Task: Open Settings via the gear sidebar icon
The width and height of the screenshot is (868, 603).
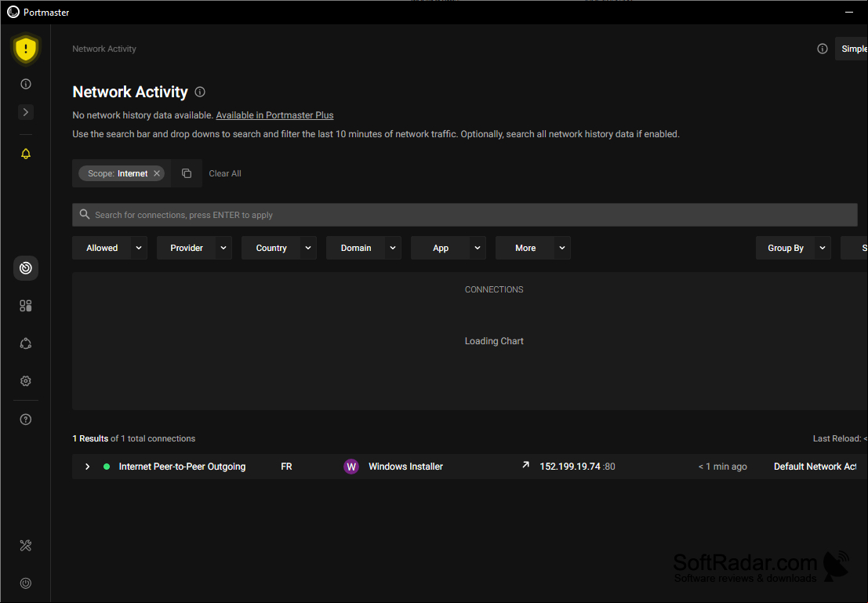Action: click(25, 381)
